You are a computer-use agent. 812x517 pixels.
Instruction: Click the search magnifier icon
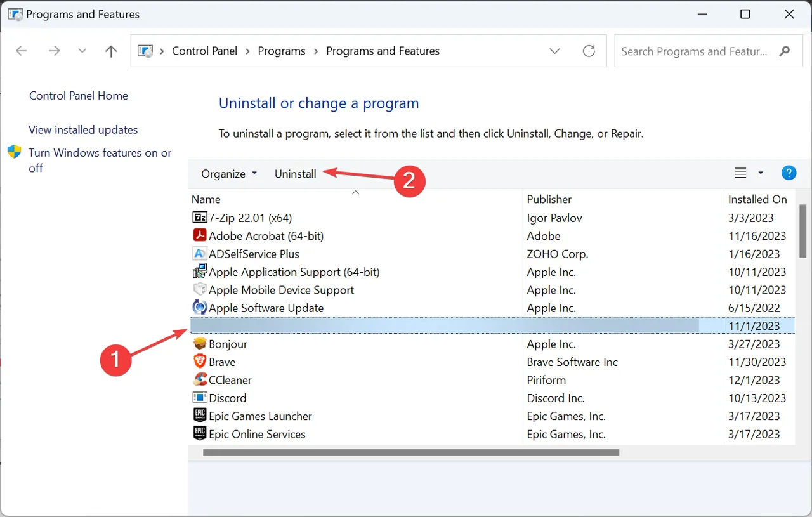tap(785, 51)
